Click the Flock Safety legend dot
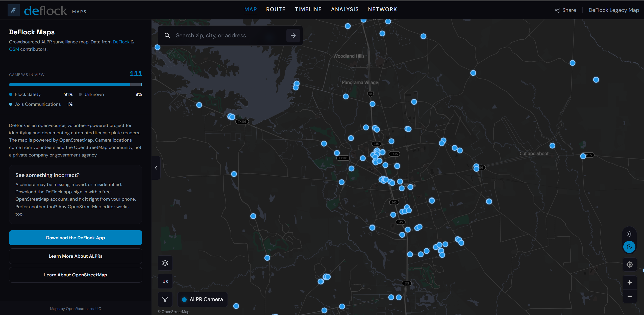Viewport: 644px width, 315px height. point(11,94)
